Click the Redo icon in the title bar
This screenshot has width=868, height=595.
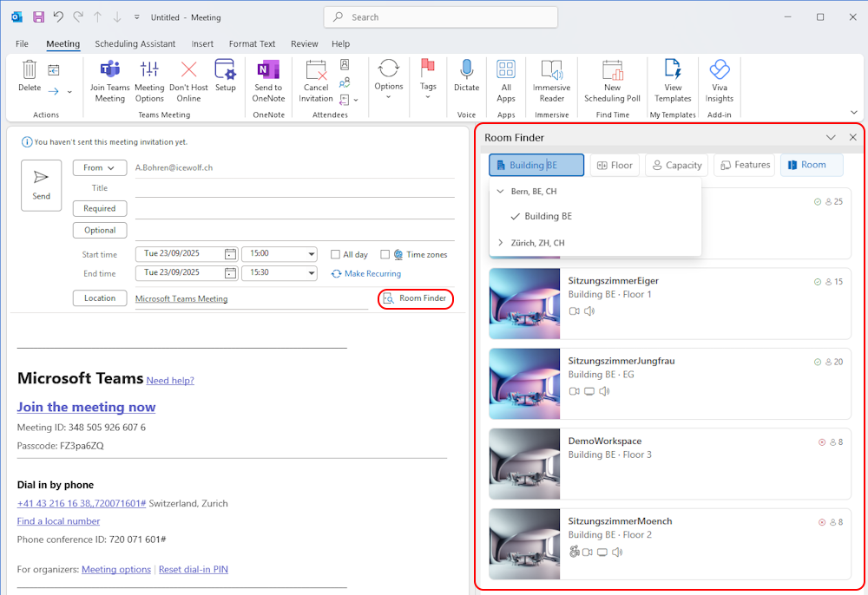click(x=78, y=17)
